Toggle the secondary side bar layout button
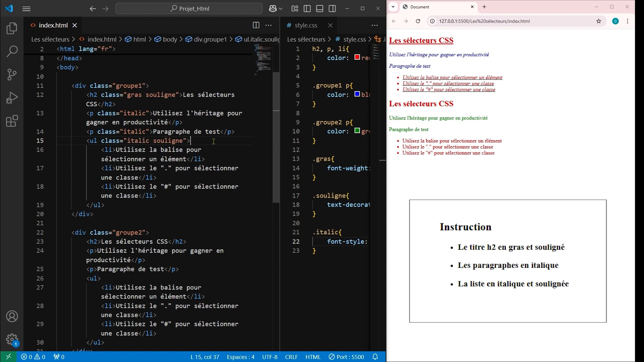 coord(332,9)
